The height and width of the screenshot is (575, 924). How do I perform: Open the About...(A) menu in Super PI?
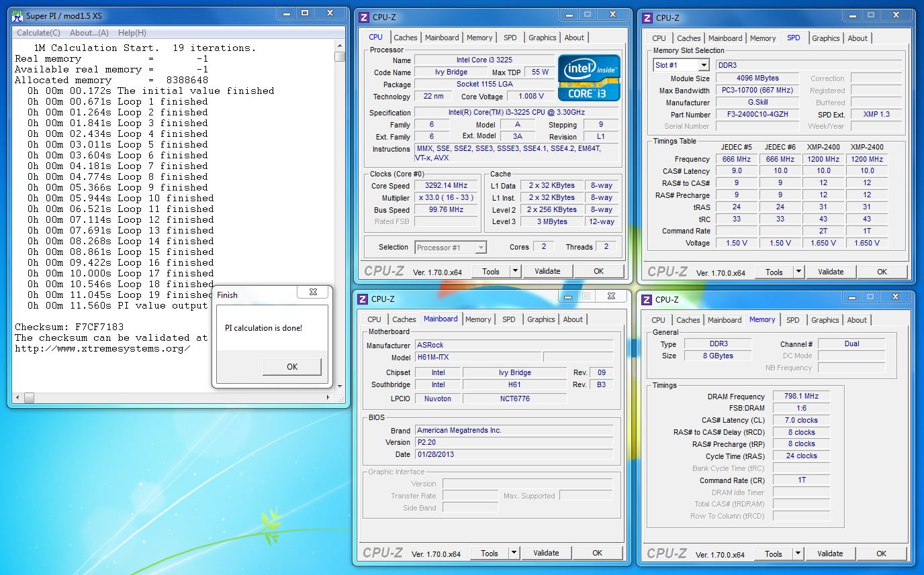tap(89, 33)
